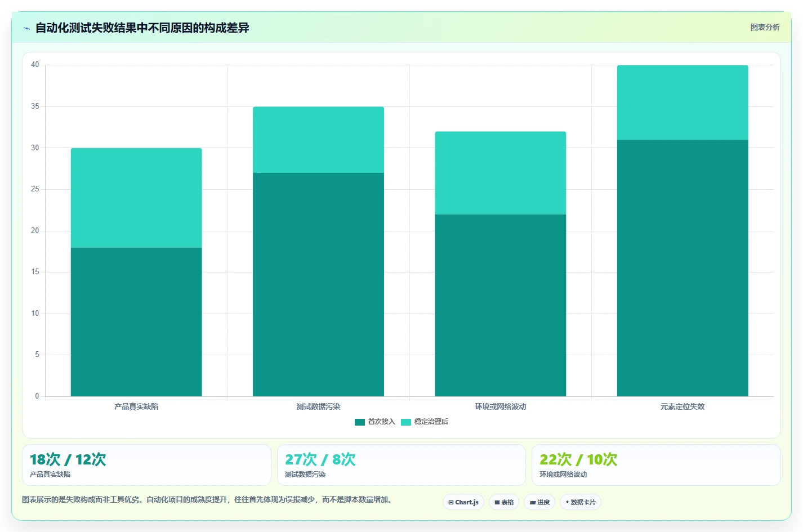
Task: Click light segment of 测试数据污染 bar
Action: (x=318, y=140)
